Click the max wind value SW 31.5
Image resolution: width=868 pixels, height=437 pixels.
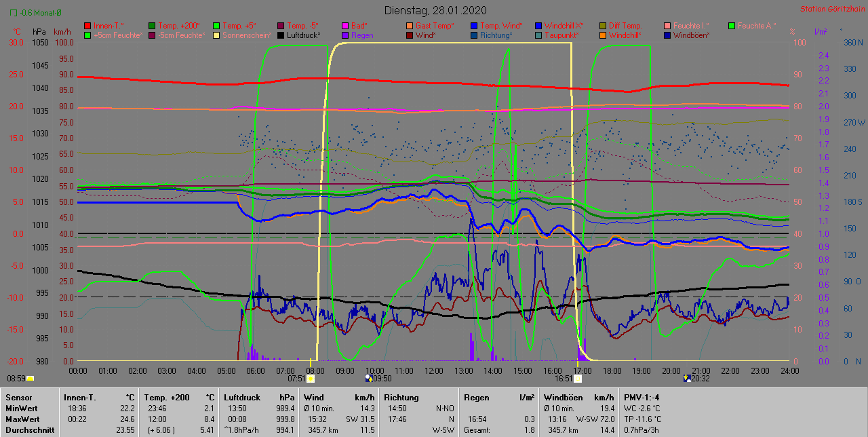point(360,419)
